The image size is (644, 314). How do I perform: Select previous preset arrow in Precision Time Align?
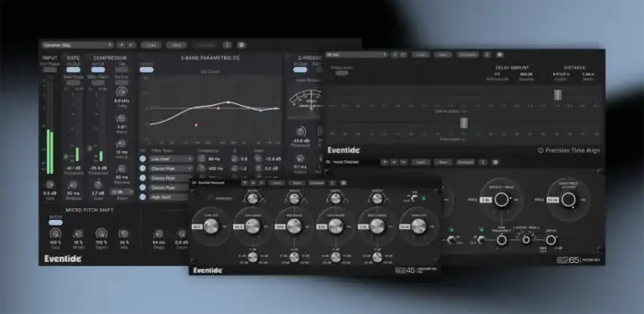(395, 55)
